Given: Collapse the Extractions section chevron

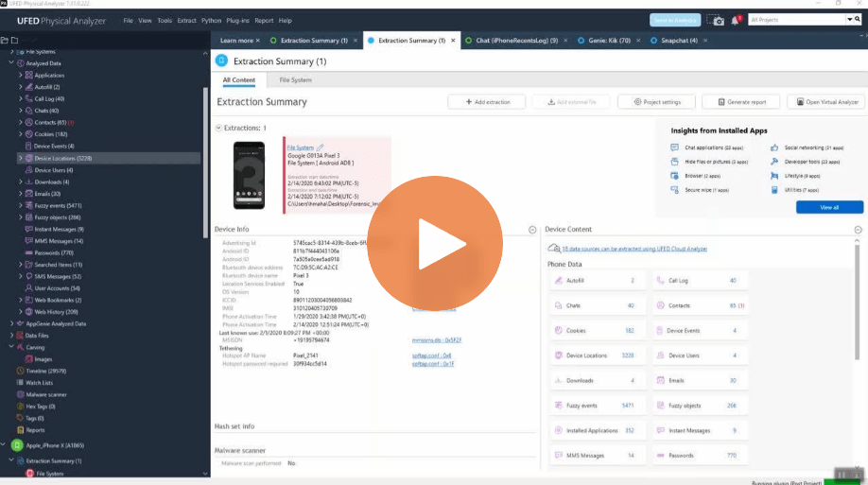Looking at the screenshot, I should click(218, 128).
